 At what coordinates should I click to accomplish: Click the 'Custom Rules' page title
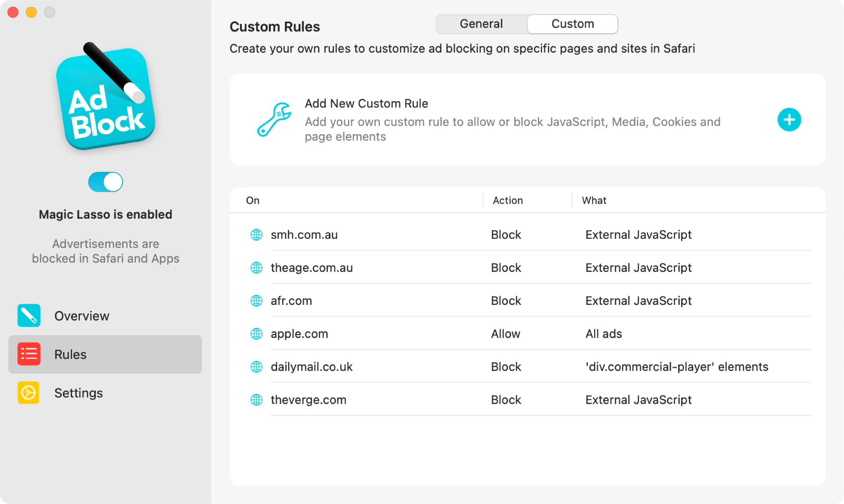click(275, 27)
